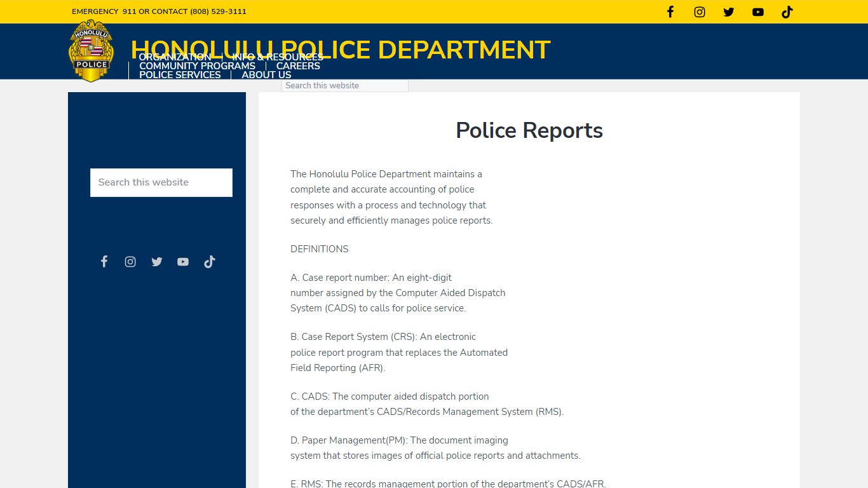Viewport: 868px width, 488px height.
Task: Open TikTok icon in yellow top bar
Action: pos(787,11)
